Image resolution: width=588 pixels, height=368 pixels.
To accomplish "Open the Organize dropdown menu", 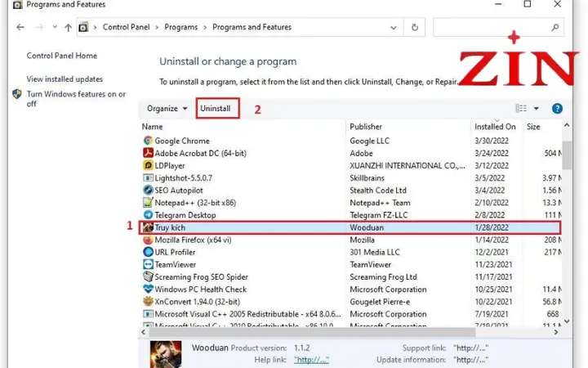I will [167, 109].
